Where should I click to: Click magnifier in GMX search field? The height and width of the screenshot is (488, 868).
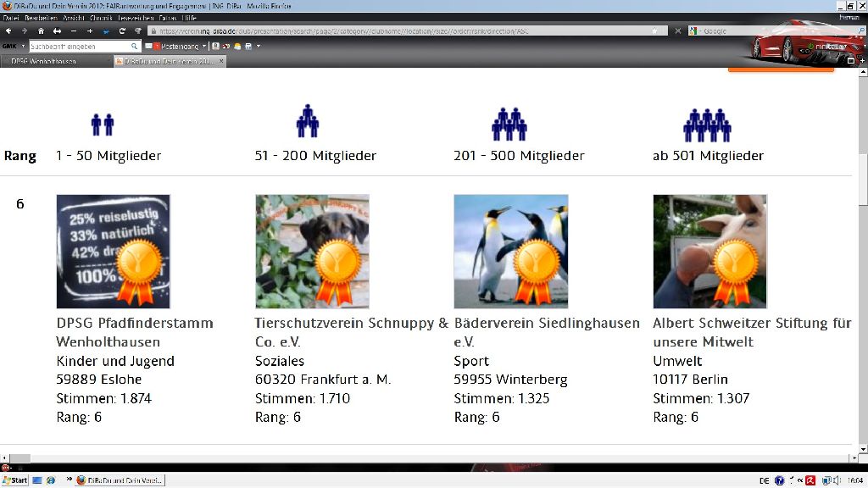coord(134,47)
